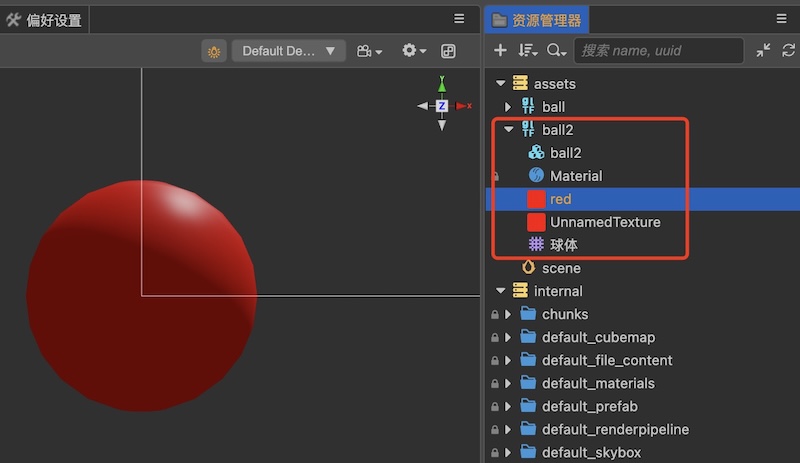
Task: Expand the ball model asset
Action: [508, 107]
